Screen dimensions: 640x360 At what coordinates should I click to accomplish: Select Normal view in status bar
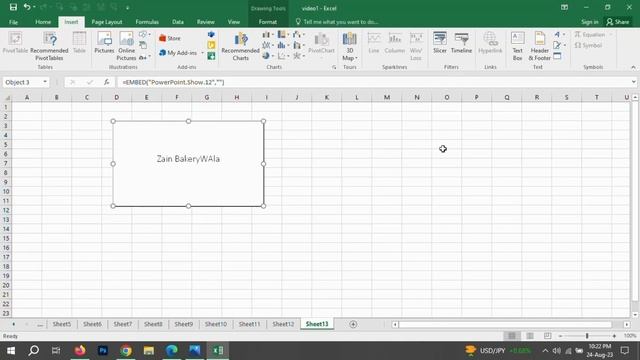pos(512,336)
